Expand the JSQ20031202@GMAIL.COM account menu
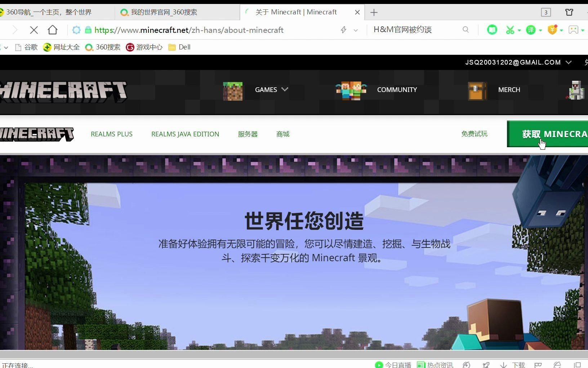This screenshot has width=588, height=368. coord(518,62)
